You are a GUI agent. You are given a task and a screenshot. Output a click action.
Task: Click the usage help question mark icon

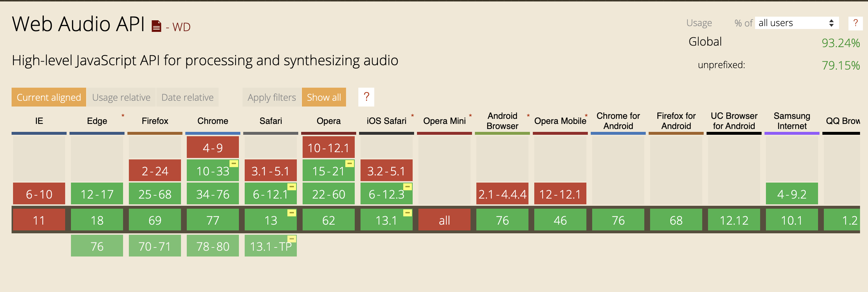point(855,23)
